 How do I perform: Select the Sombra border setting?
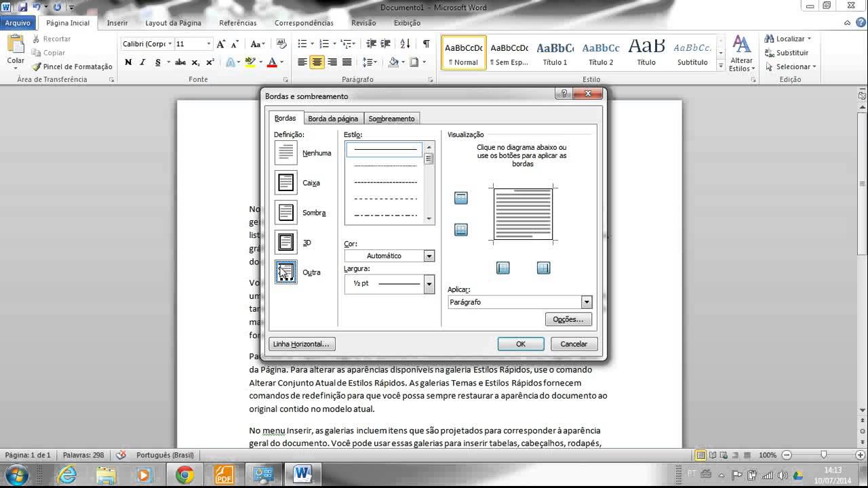tap(286, 212)
